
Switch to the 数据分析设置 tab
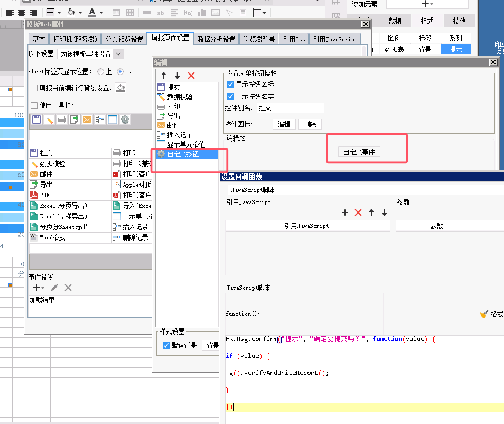[x=216, y=39]
